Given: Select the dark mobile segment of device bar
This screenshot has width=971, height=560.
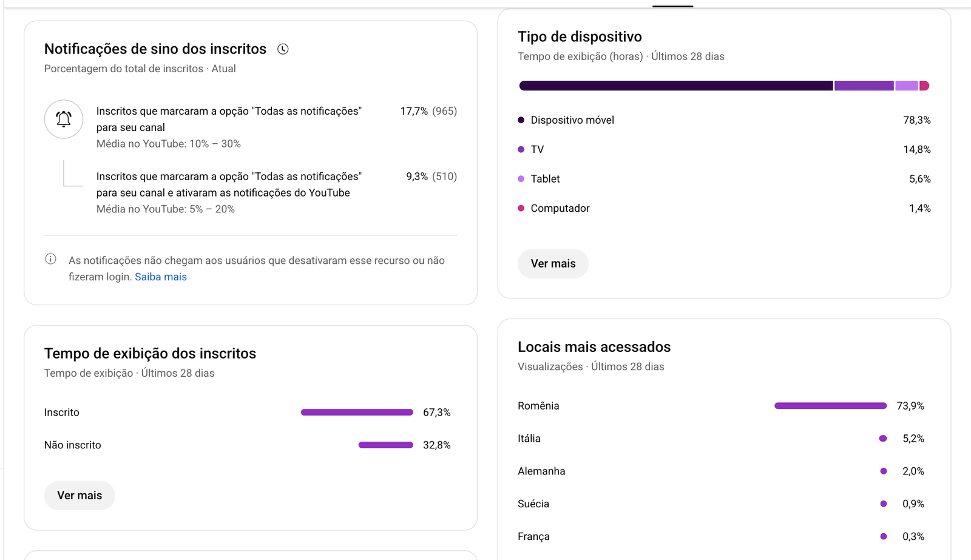Looking at the screenshot, I should 675,86.
